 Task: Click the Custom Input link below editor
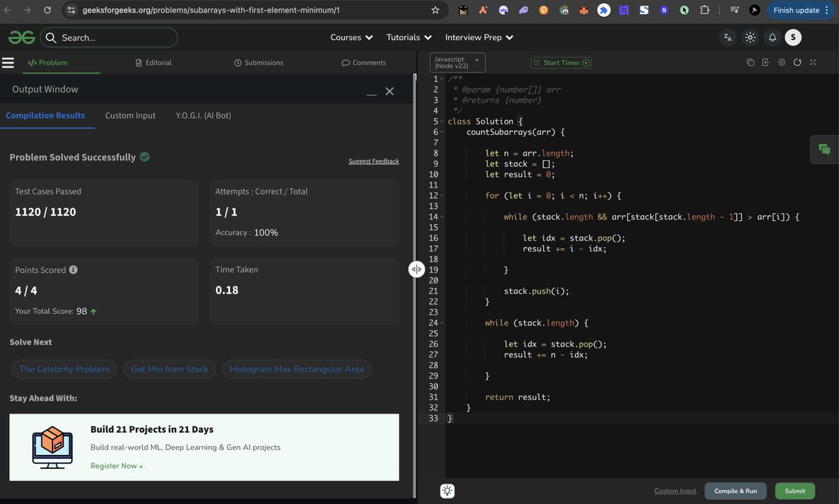click(x=675, y=491)
